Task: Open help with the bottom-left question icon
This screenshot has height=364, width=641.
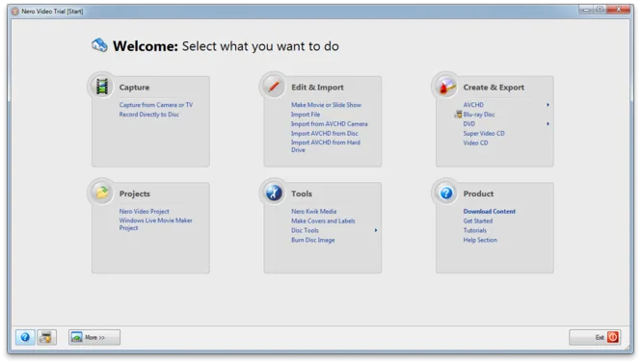Action: point(25,337)
